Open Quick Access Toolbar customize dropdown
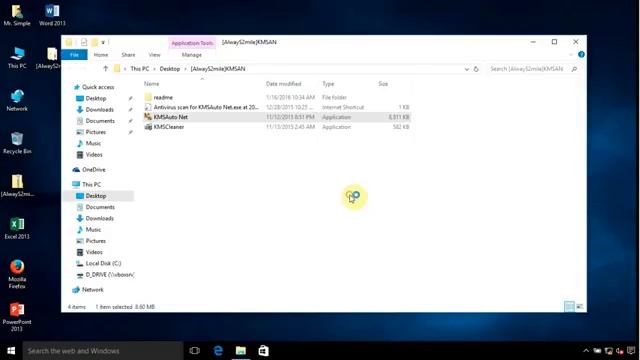Viewport: 640px width, 360px height. pyautogui.click(x=103, y=42)
